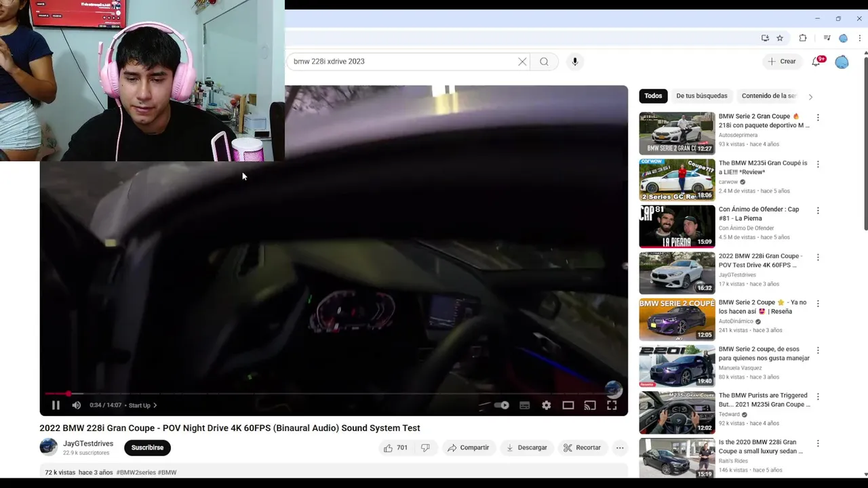Select the 'De tus búsquedas' chip
This screenshot has height=488, width=868.
pos(702,96)
